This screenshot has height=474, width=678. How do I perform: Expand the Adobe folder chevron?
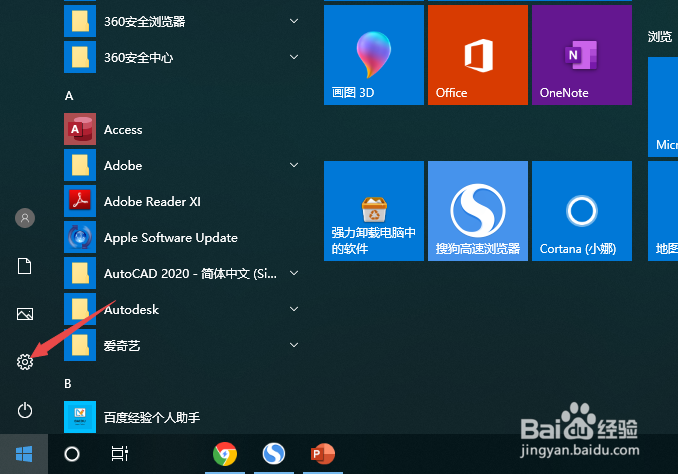(x=294, y=165)
